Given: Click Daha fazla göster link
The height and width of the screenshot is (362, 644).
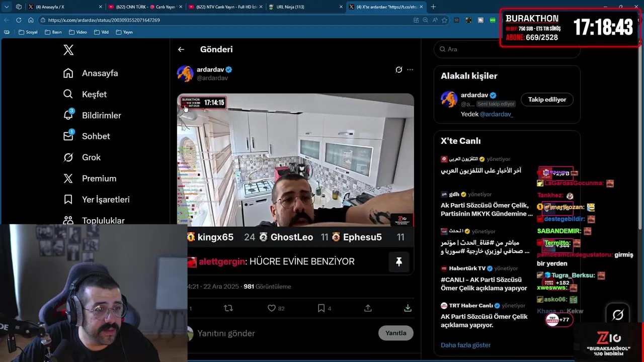Looking at the screenshot, I should [465, 345].
